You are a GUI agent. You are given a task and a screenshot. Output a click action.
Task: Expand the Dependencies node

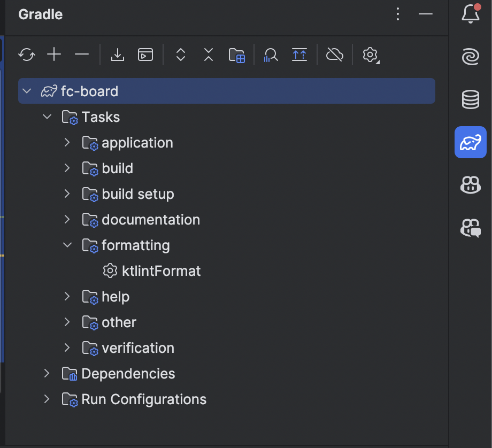point(47,374)
